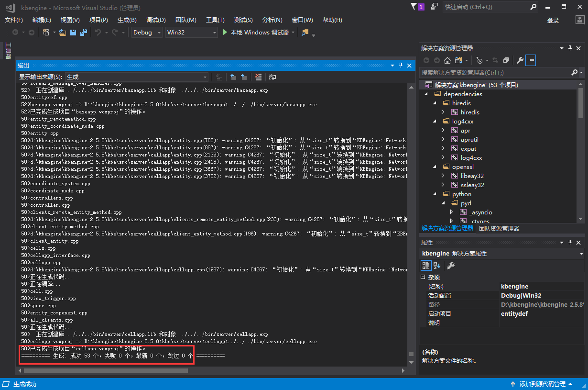588x390 pixels.
Task: Click the pending changes filter clock icon
Action: pos(479,60)
